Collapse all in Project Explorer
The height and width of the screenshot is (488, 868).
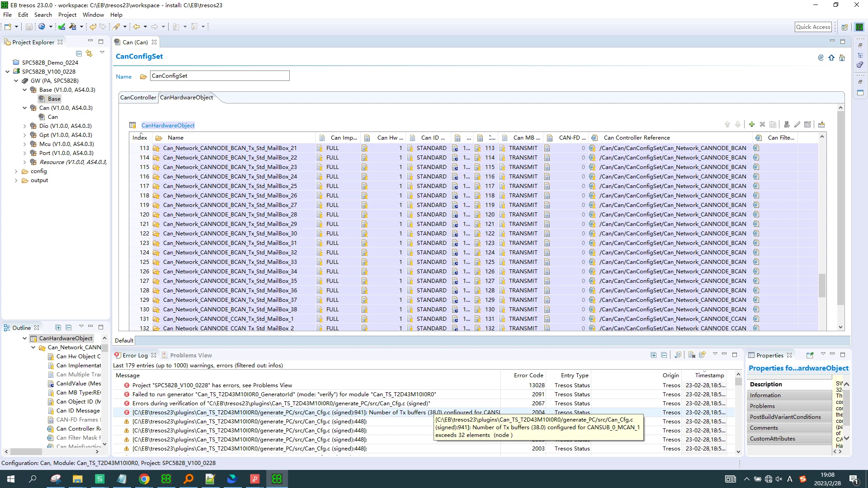[x=79, y=53]
